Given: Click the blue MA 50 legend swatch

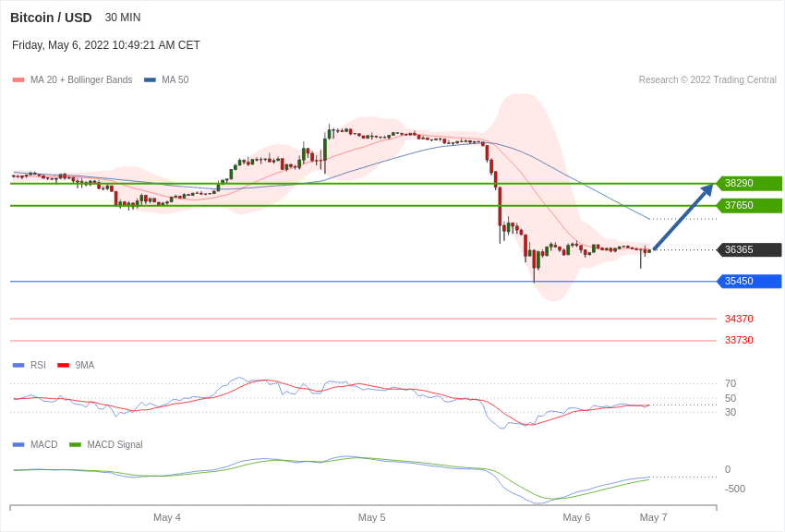Looking at the screenshot, I should 150,80.
